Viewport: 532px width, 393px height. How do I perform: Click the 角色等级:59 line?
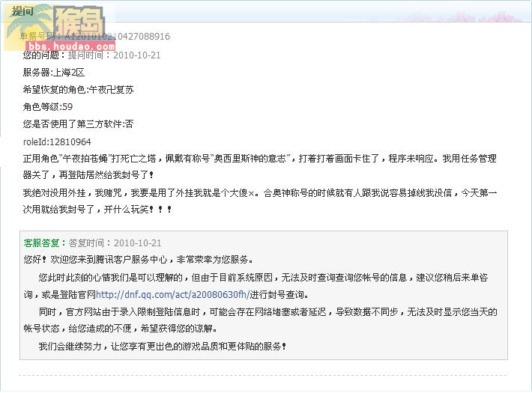[47, 107]
